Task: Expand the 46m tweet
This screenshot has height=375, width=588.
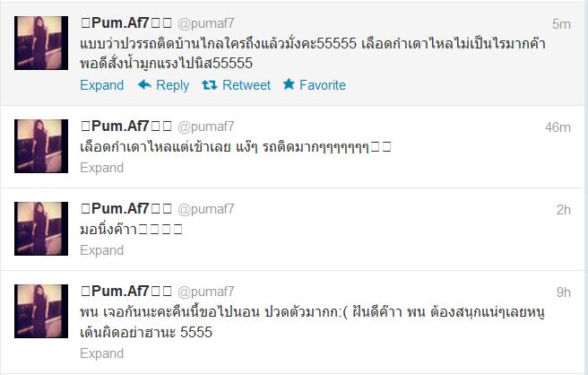Action: click(x=101, y=168)
